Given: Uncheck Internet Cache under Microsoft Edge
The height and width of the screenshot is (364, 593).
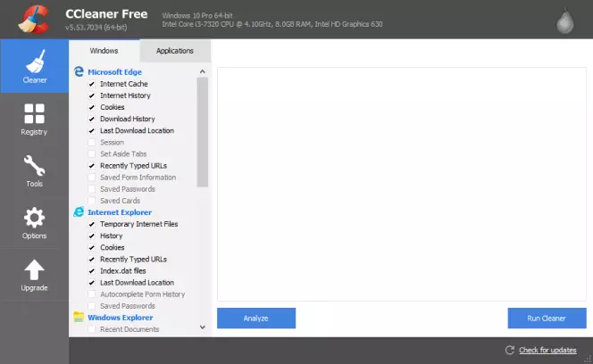Looking at the screenshot, I should click(91, 84).
